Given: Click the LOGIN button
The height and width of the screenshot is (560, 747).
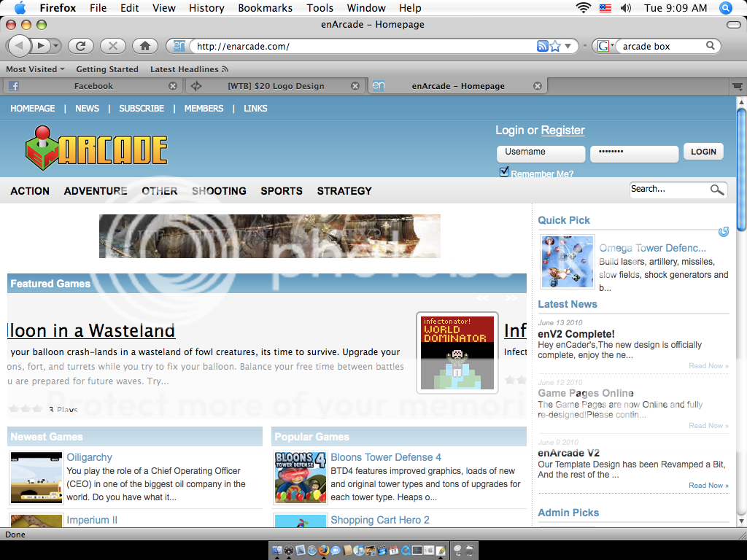Looking at the screenshot, I should (x=703, y=152).
